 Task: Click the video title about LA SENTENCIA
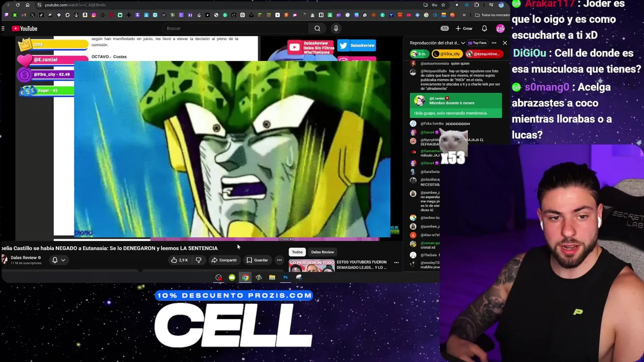click(109, 248)
